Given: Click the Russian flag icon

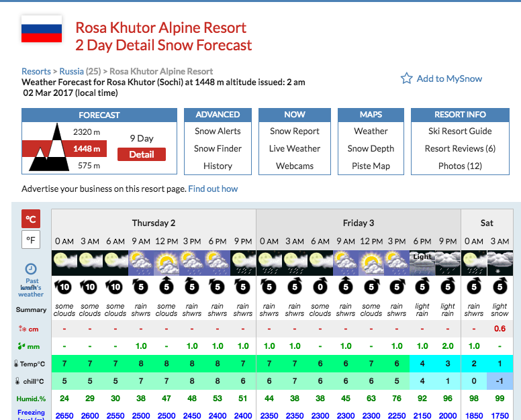Looking at the screenshot, I should pos(42,29).
